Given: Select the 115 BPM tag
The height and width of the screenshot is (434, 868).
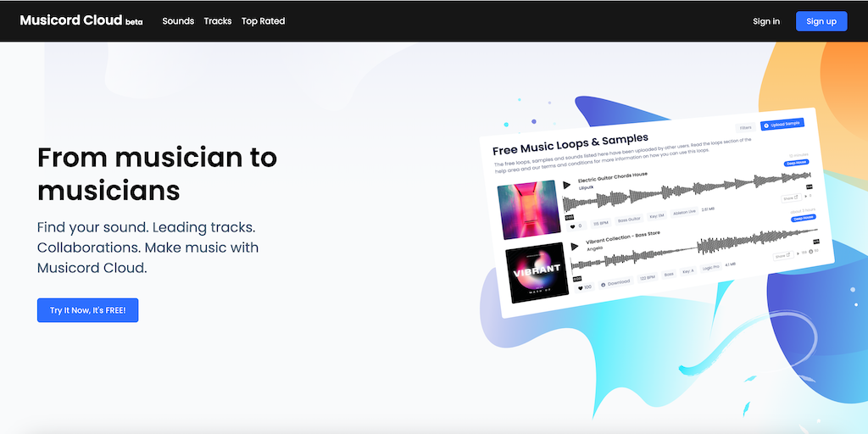Looking at the screenshot, I should [x=601, y=223].
